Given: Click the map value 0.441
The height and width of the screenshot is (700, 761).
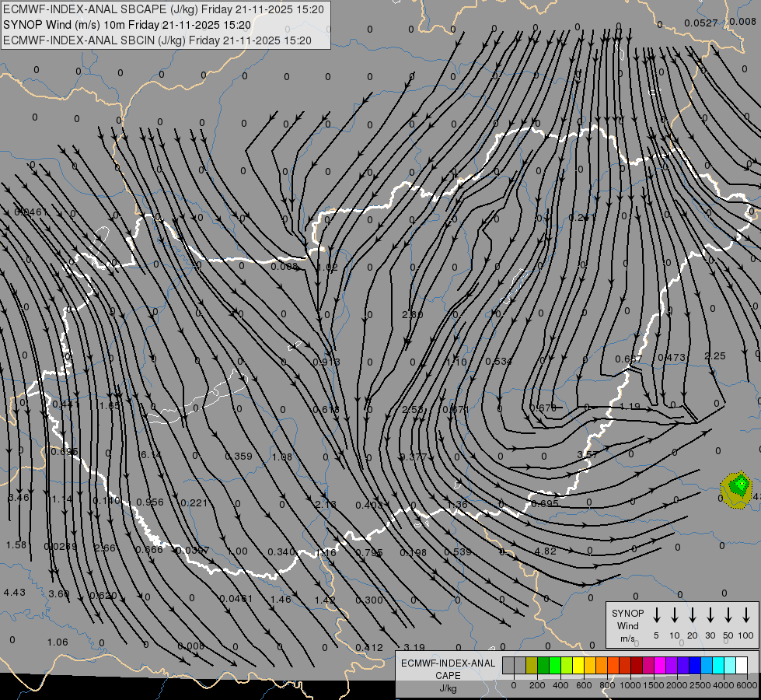Looking at the screenshot, I should pyautogui.click(x=66, y=404).
